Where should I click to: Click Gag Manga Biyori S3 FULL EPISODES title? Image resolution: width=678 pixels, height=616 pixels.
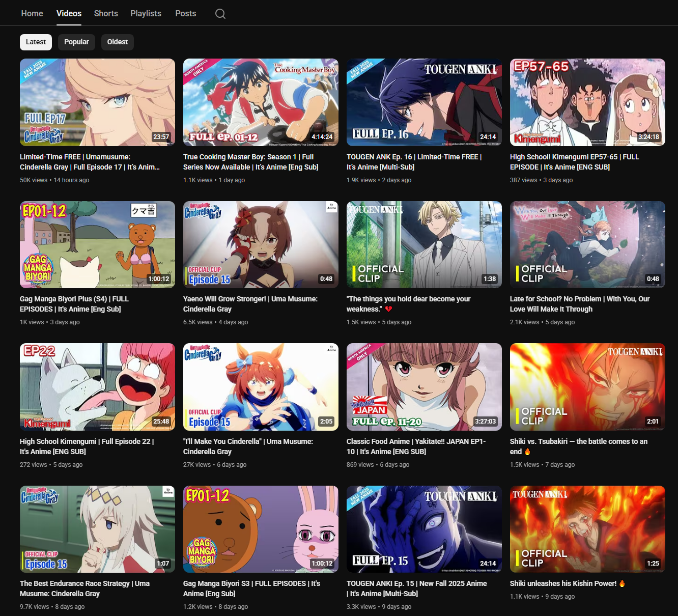point(251,589)
